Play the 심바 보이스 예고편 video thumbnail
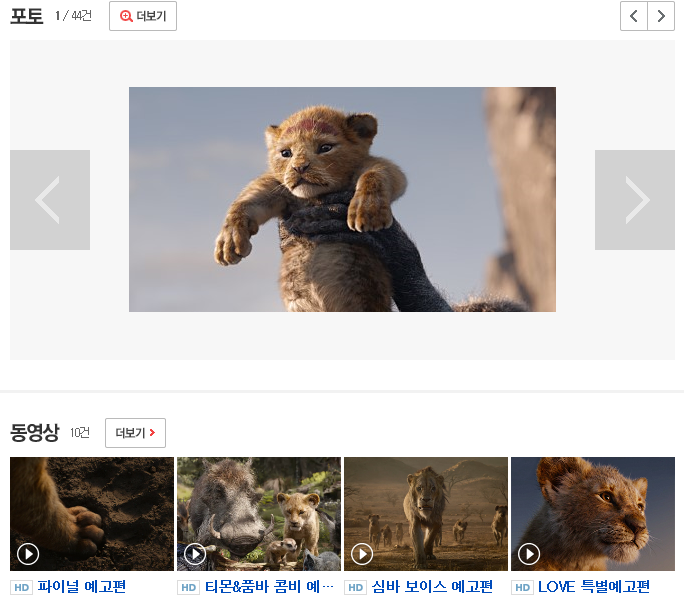This screenshot has height=607, width=684. 426,514
